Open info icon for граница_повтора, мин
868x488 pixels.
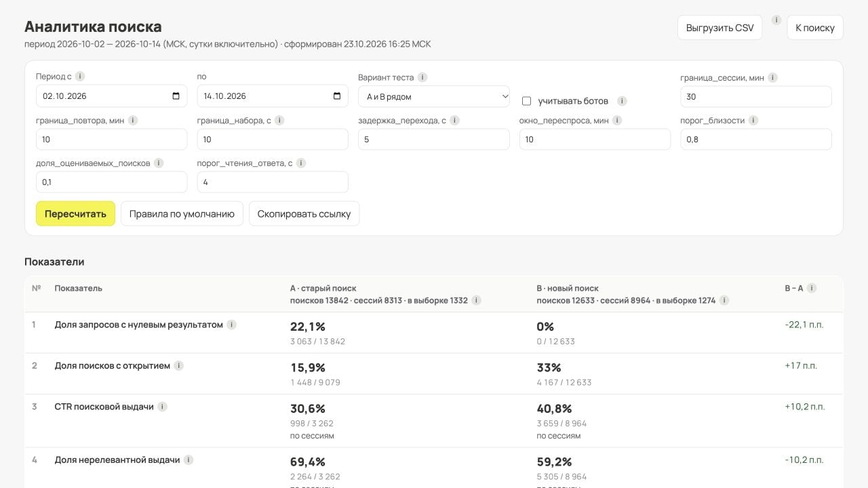tap(133, 120)
